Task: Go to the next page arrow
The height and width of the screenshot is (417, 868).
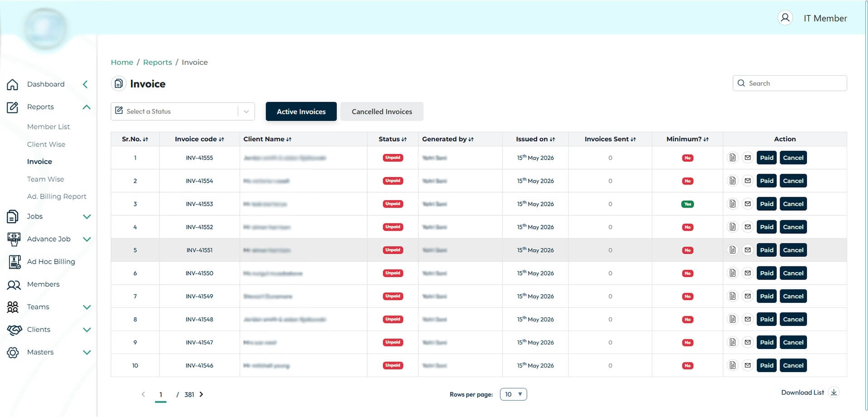Action: (201, 394)
